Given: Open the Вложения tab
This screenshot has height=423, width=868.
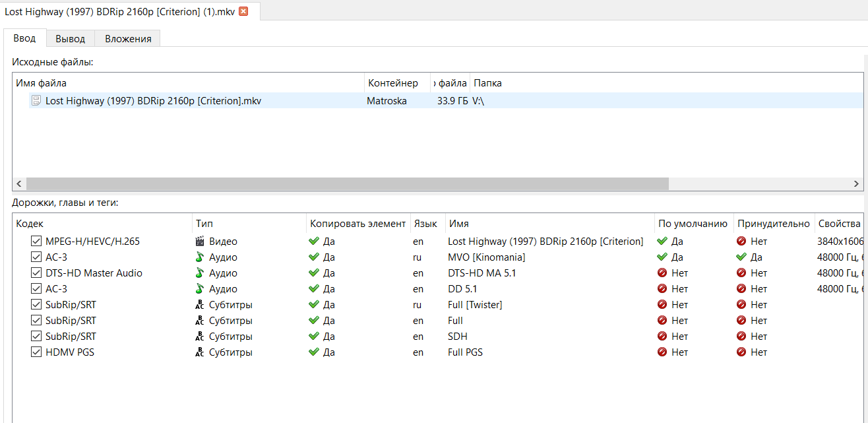Looking at the screenshot, I should (128, 38).
